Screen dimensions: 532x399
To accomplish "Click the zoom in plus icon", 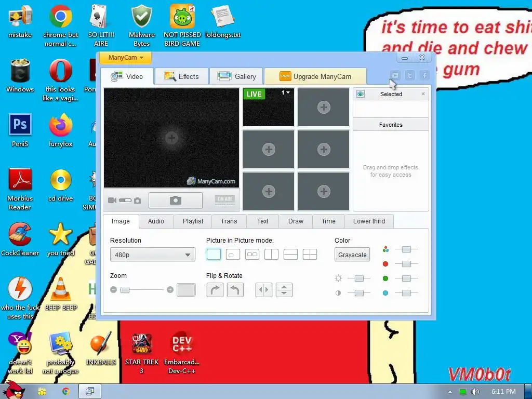I will coord(170,290).
